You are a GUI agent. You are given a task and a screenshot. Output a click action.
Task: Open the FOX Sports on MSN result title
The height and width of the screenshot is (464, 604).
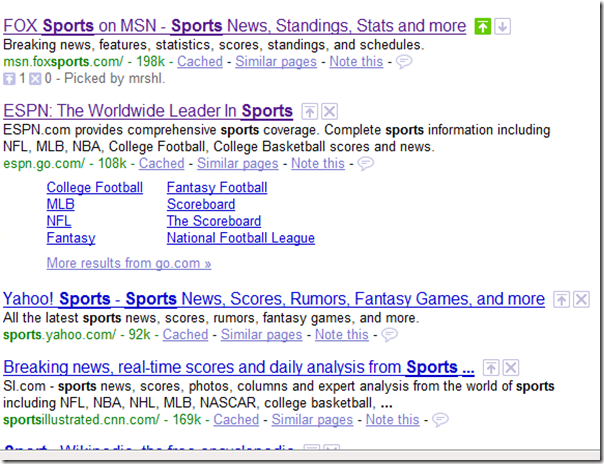[x=235, y=26]
